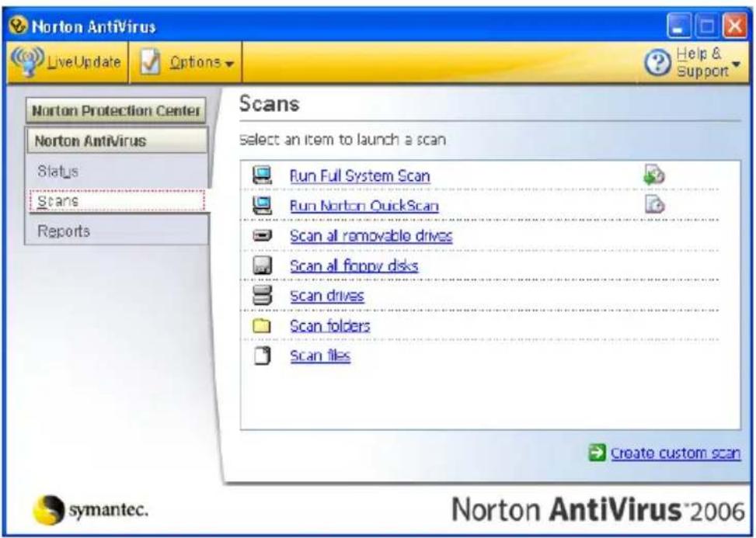Viewport: 756px width, 538px height.
Task: Choose Scan all floppy disks
Action: click(x=354, y=266)
